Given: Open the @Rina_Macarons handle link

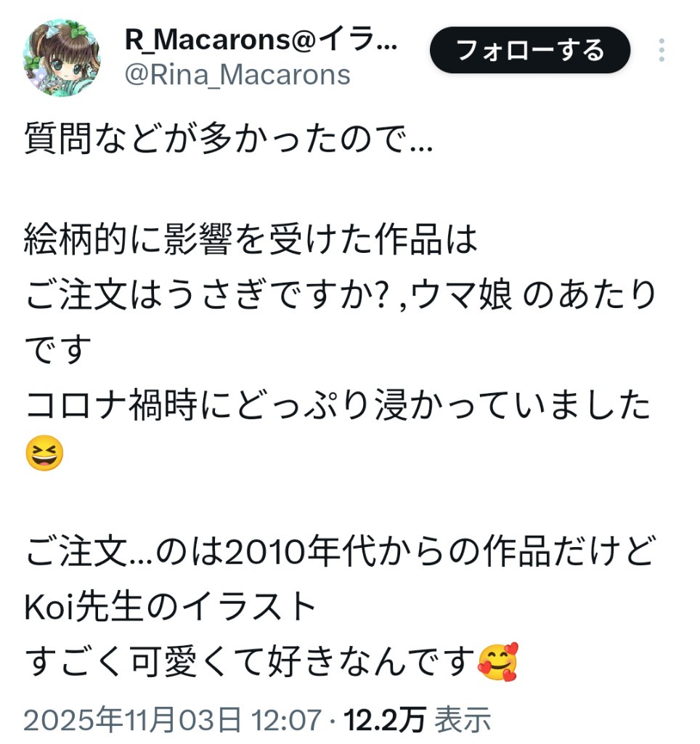Looking at the screenshot, I should point(237,75).
